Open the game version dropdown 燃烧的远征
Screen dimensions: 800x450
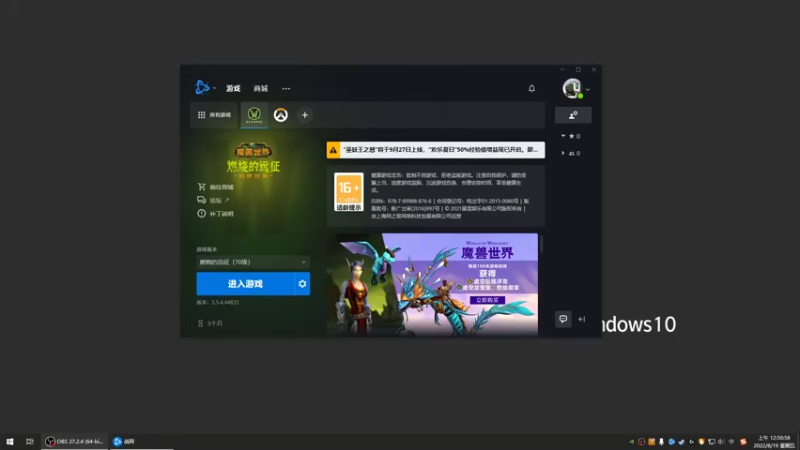(253, 262)
